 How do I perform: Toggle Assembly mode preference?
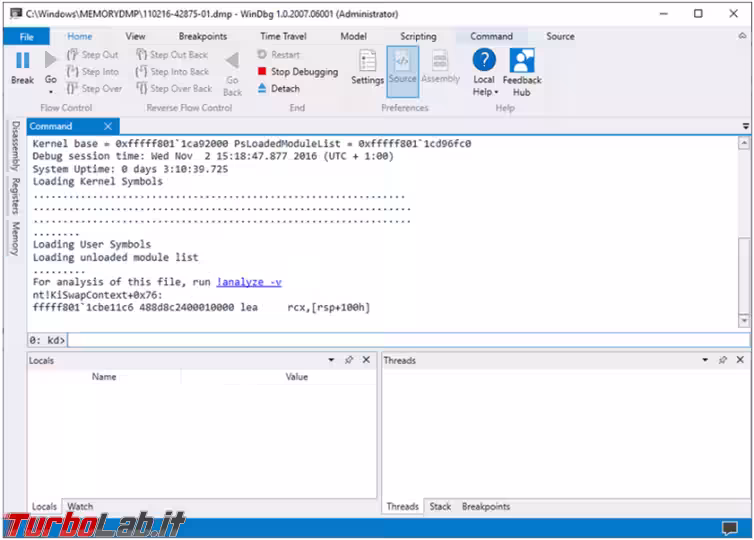coord(440,67)
